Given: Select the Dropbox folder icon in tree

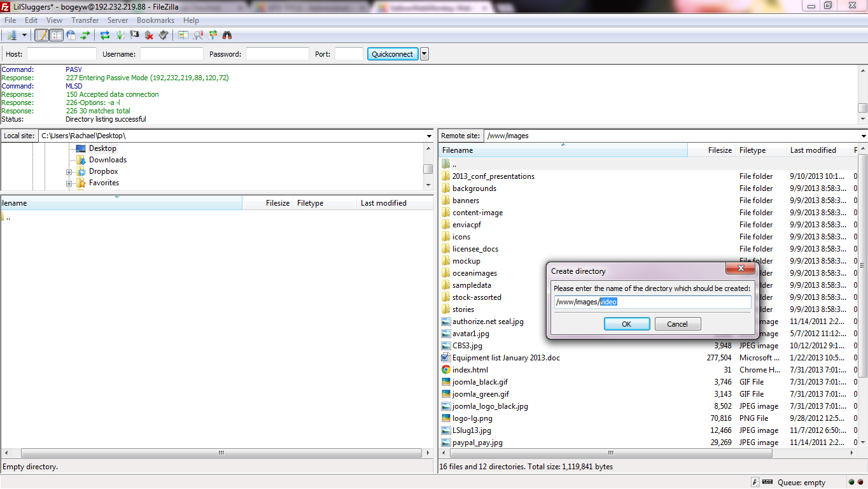Looking at the screenshot, I should (x=81, y=171).
